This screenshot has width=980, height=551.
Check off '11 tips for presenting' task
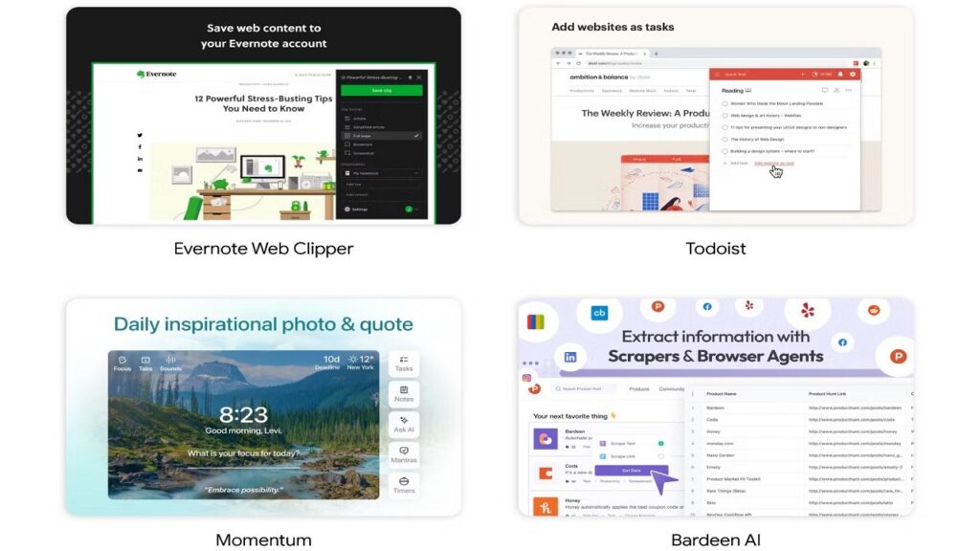click(x=725, y=127)
